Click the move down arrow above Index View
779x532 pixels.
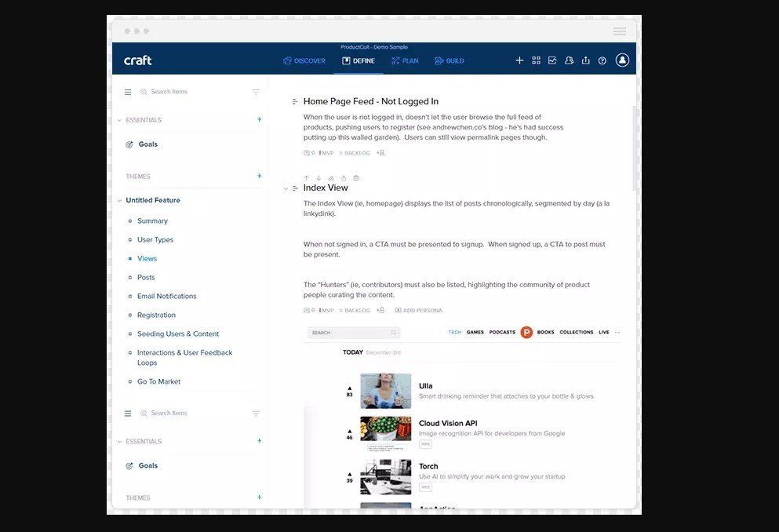tap(319, 178)
